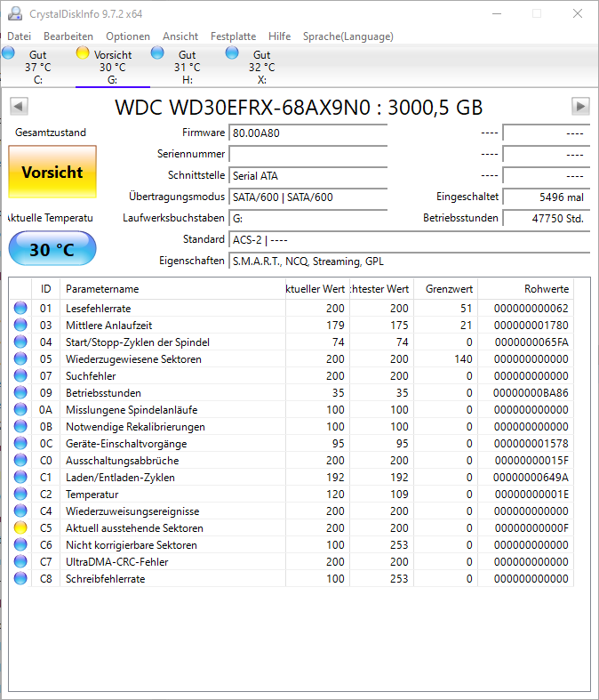Switch to the Gut 32 °C drive tab
The image size is (599, 700).
click(x=262, y=67)
